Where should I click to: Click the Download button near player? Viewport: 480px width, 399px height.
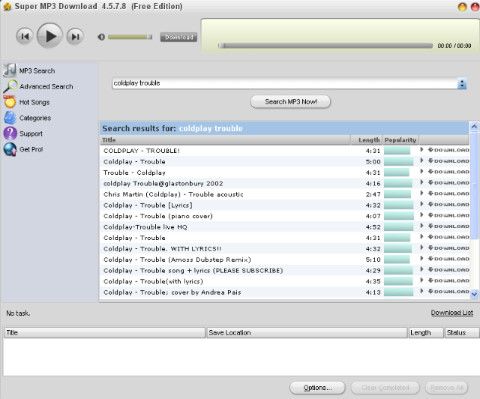[x=179, y=37]
